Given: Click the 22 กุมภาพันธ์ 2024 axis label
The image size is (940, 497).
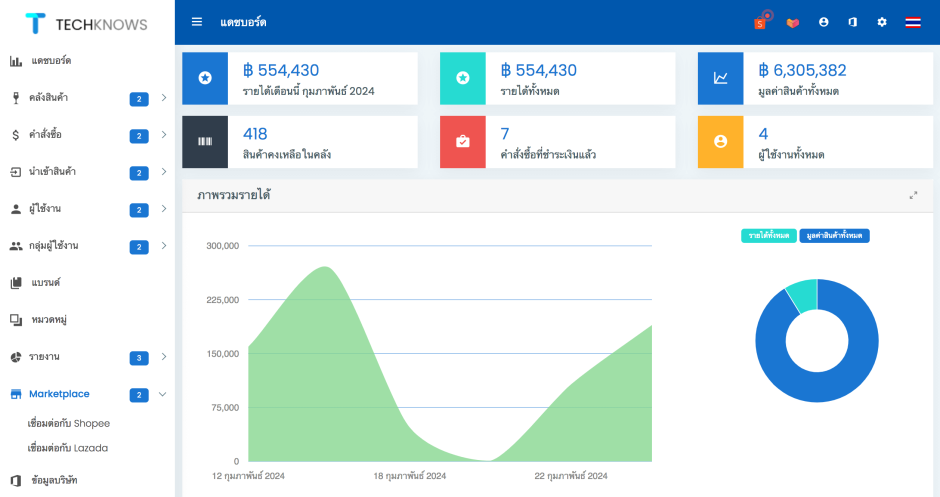Looking at the screenshot, I should (x=571, y=476).
